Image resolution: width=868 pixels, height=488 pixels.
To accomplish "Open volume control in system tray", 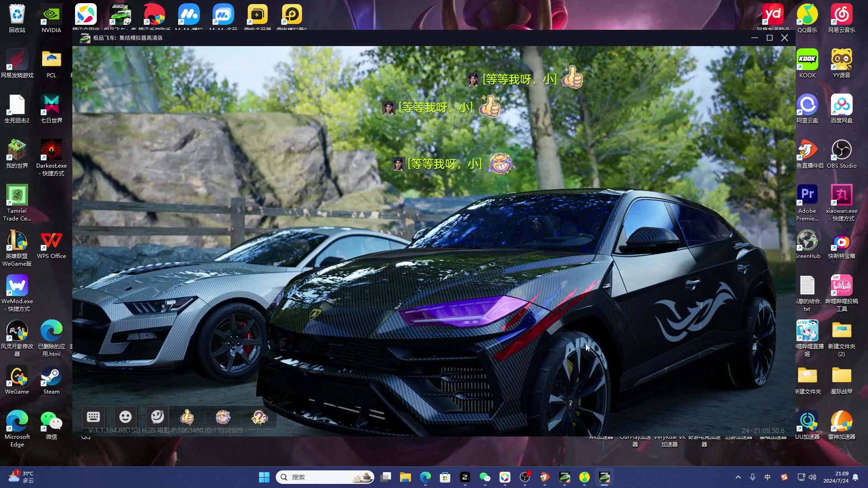I will [812, 477].
